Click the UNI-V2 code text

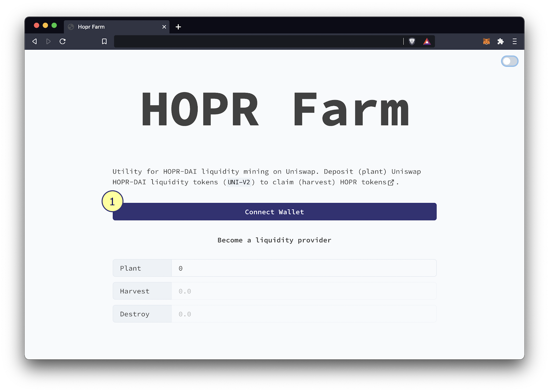[239, 182]
